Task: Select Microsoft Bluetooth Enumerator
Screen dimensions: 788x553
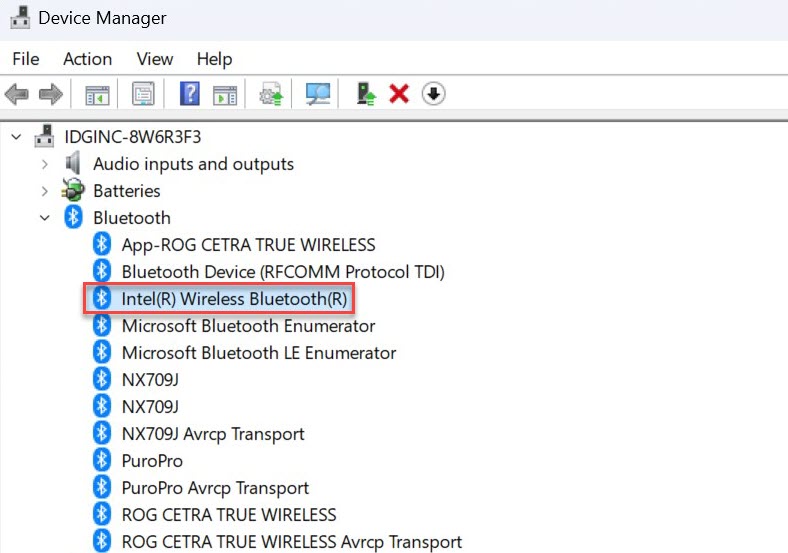Action: click(x=248, y=326)
